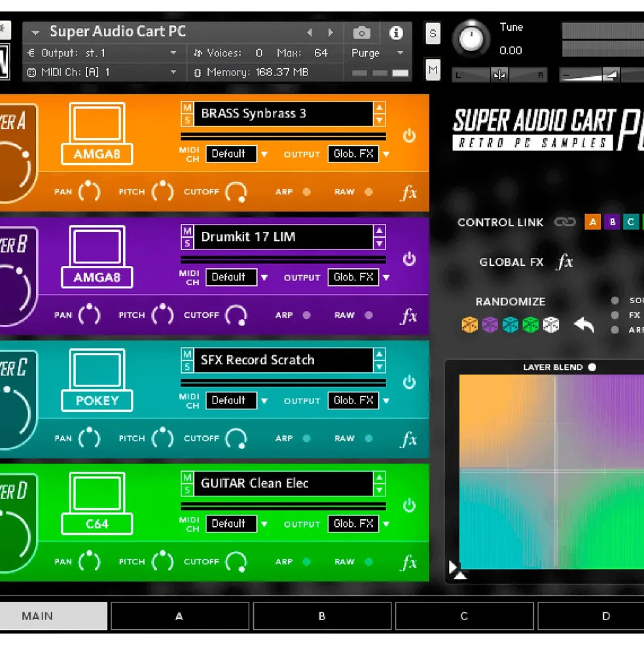
Task: Select Control Link layer B swatch
Action: [613, 222]
